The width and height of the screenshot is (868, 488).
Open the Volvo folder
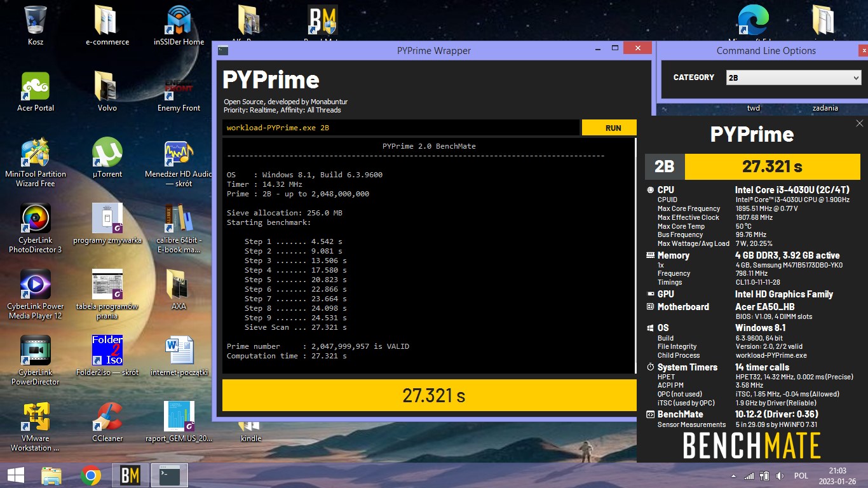[107, 91]
